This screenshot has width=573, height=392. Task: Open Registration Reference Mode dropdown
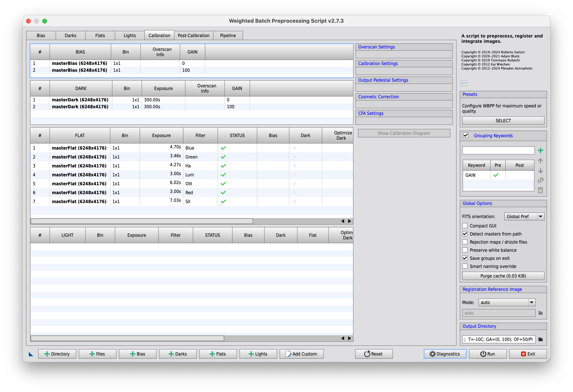point(507,302)
